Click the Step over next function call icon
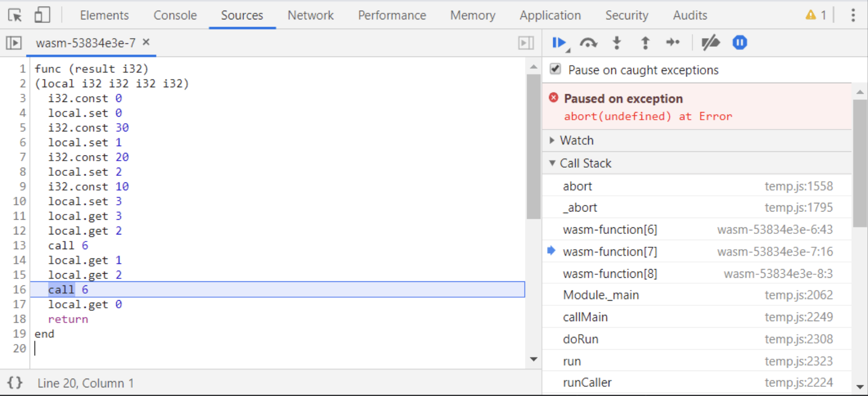The height and width of the screenshot is (396, 868). pos(588,43)
